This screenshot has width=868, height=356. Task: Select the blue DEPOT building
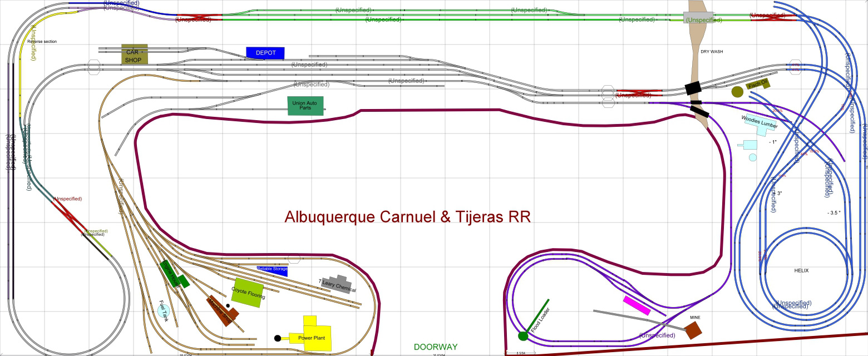coord(265,53)
